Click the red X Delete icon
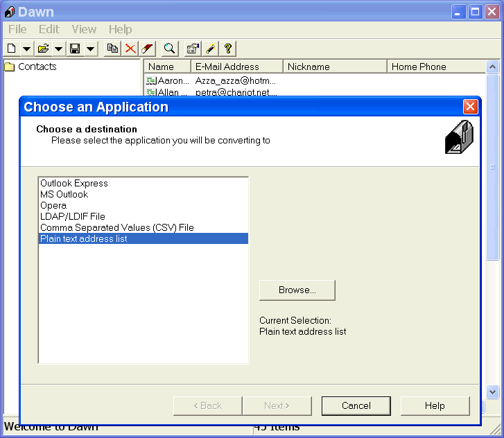Screen dimensions: 504x438 tap(130, 49)
